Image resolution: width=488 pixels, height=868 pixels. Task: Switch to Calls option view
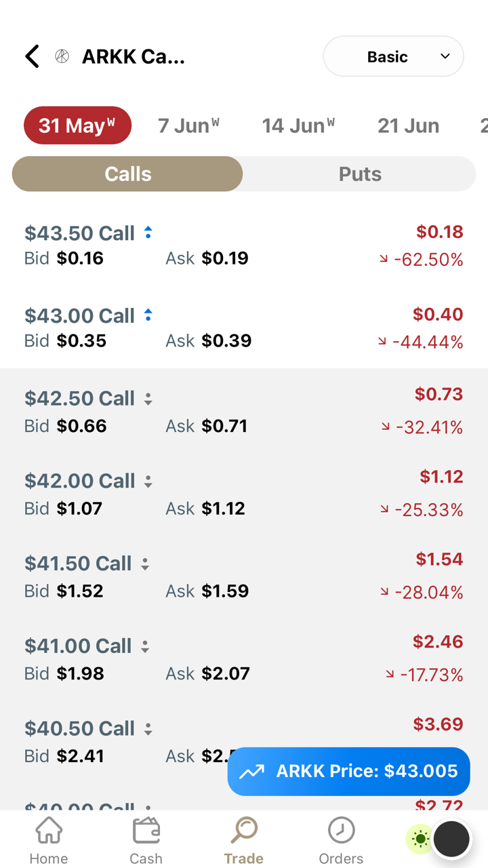pyautogui.click(x=127, y=174)
